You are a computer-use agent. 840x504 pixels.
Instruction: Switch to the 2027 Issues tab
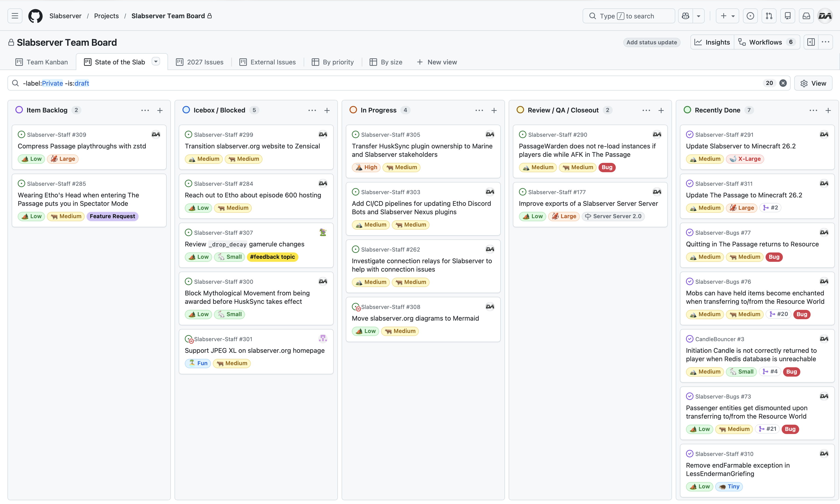coord(200,62)
